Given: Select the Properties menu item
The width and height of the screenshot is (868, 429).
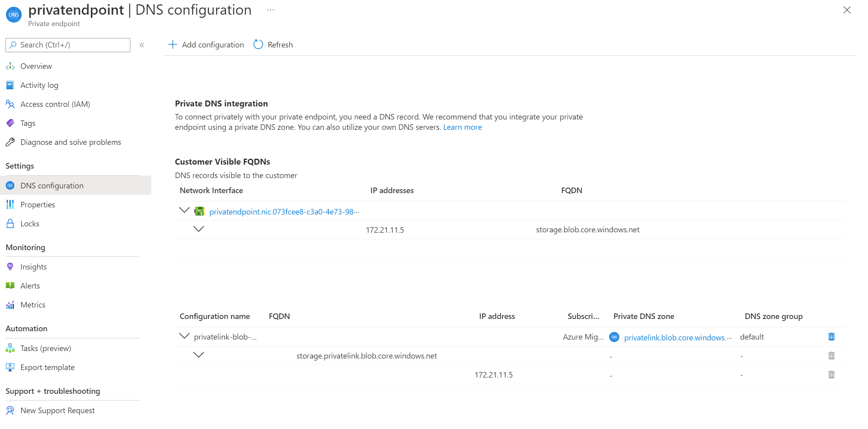Looking at the screenshot, I should pyautogui.click(x=37, y=204).
